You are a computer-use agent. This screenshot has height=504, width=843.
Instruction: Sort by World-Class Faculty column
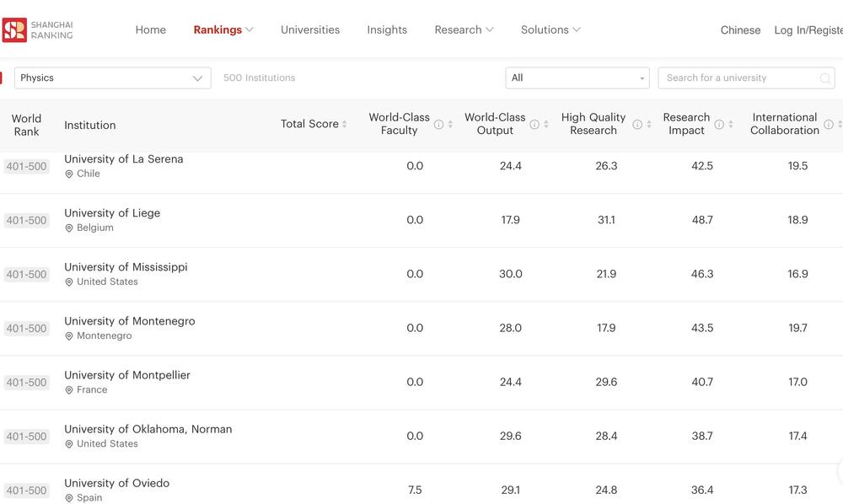[450, 125]
